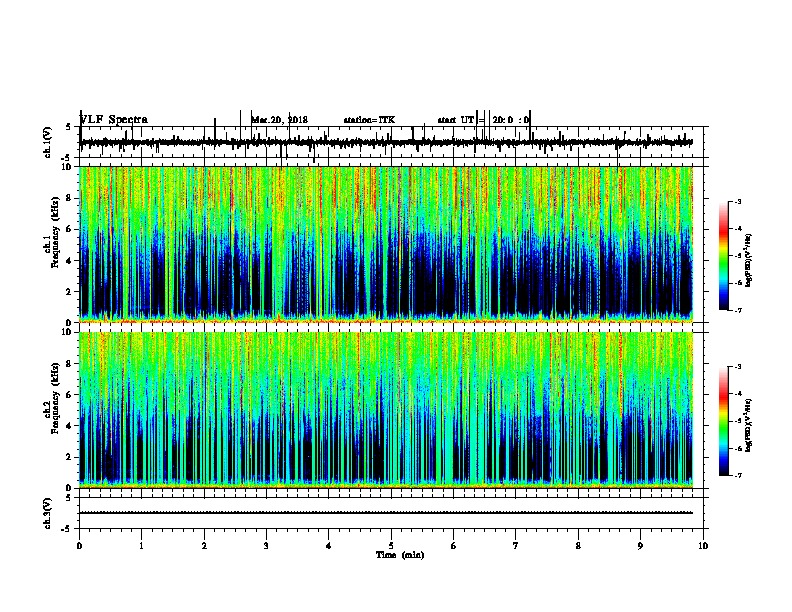The width and height of the screenshot is (792, 612).
Task: Click the "ch.3(V)" axis label
Action: tap(48, 513)
